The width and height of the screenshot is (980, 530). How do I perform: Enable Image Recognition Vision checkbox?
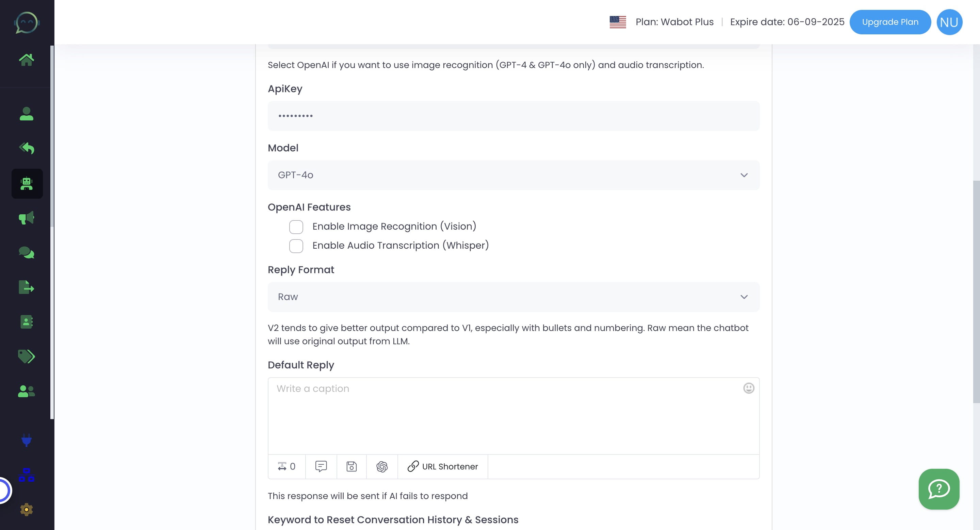point(296,227)
